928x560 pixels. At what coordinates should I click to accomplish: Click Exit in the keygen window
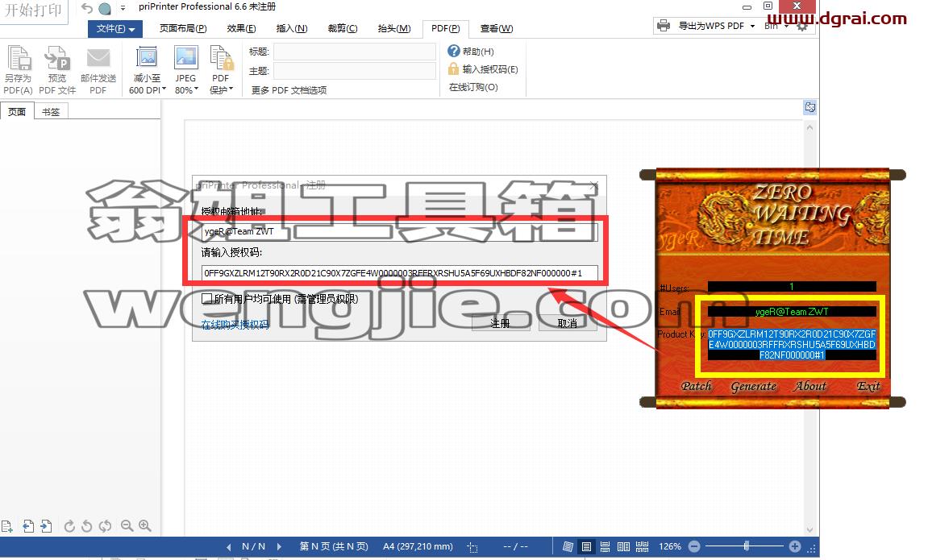868,386
